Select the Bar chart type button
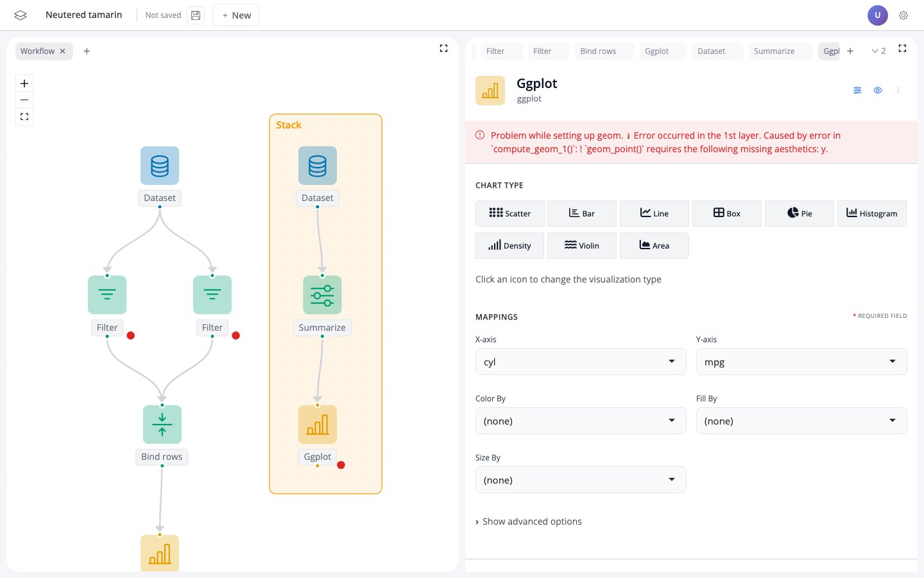This screenshot has width=924, height=578. click(582, 213)
